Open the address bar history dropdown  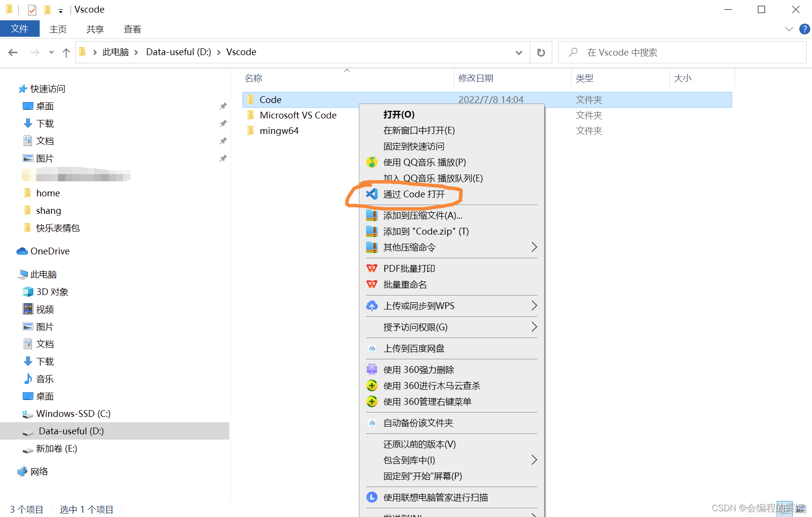click(x=519, y=52)
